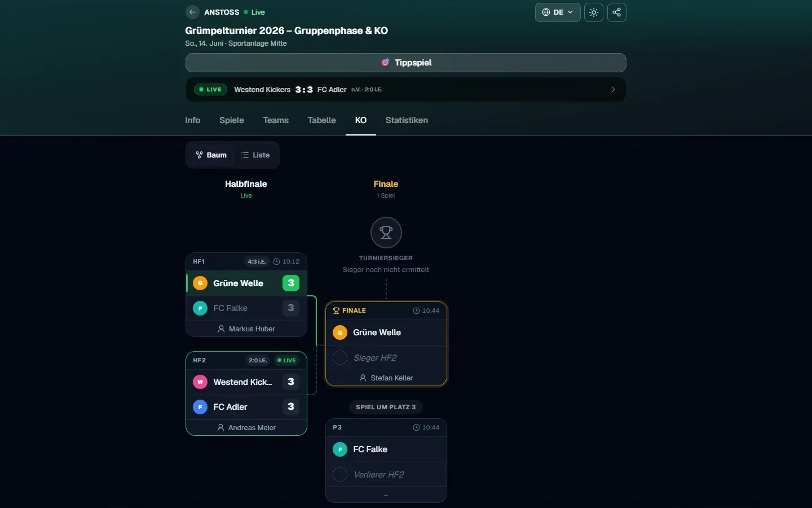The width and height of the screenshot is (812, 508).
Task: Switch to Liste view
Action: [255, 155]
